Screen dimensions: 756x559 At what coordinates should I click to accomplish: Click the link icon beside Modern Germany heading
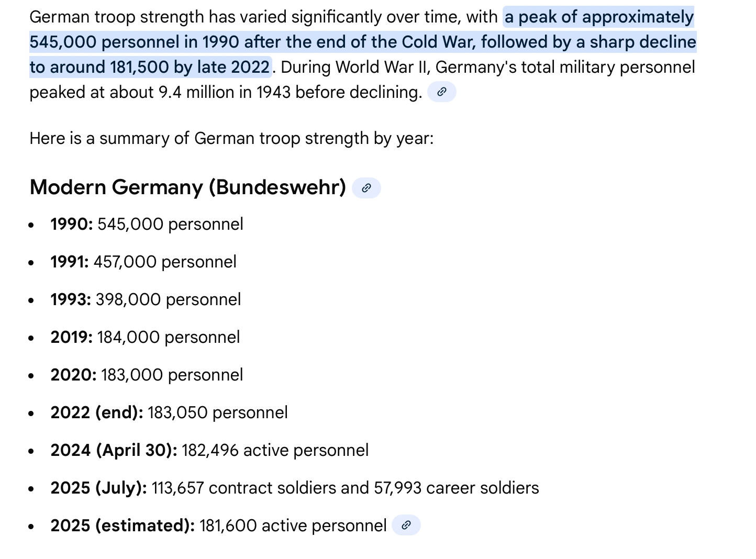[366, 188]
